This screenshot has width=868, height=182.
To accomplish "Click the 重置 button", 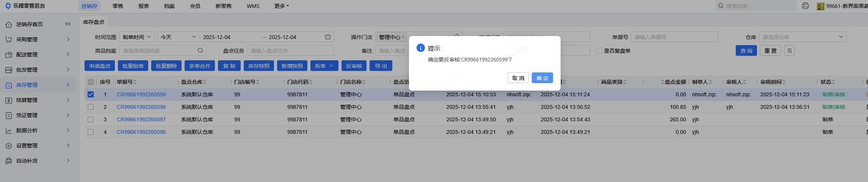I will click(x=771, y=50).
